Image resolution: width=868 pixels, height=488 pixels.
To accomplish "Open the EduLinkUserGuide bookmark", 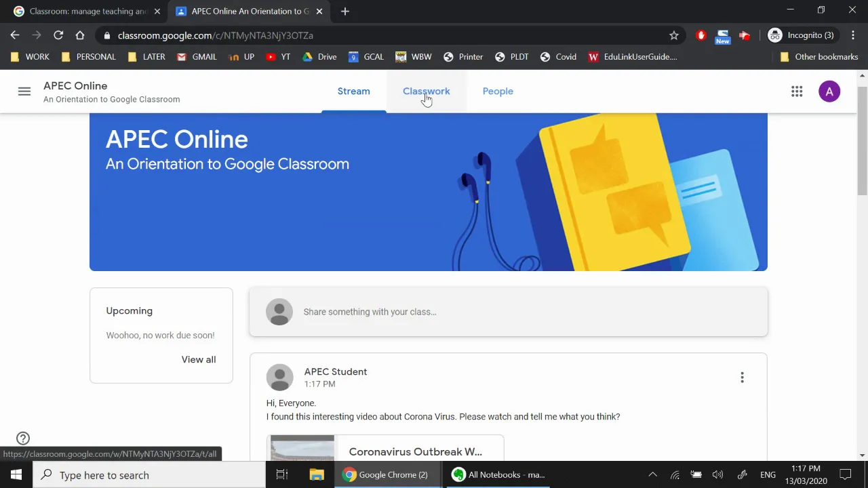I will [x=633, y=57].
